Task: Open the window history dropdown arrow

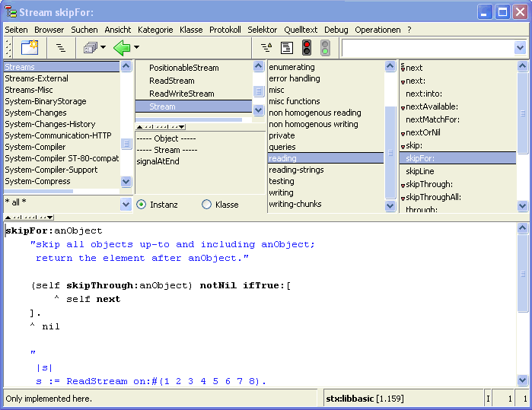Action: pos(103,47)
